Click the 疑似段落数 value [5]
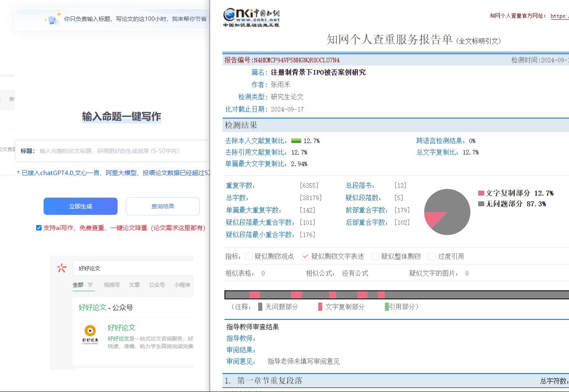Viewport: 569px width, 392px height. [399, 198]
